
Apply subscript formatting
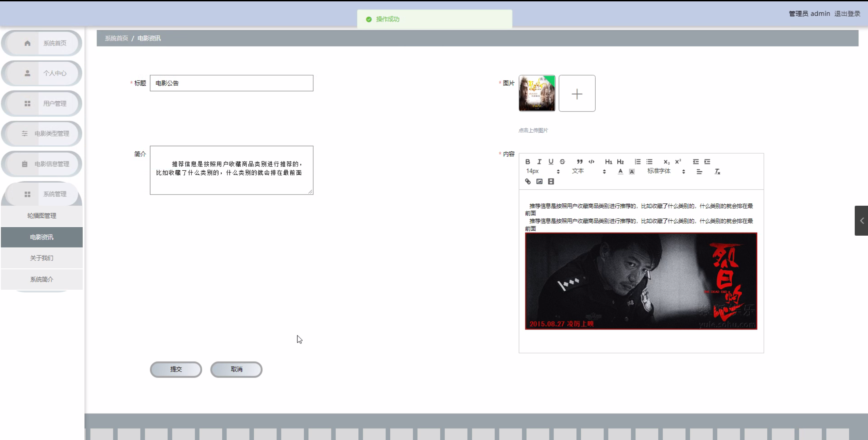click(667, 162)
